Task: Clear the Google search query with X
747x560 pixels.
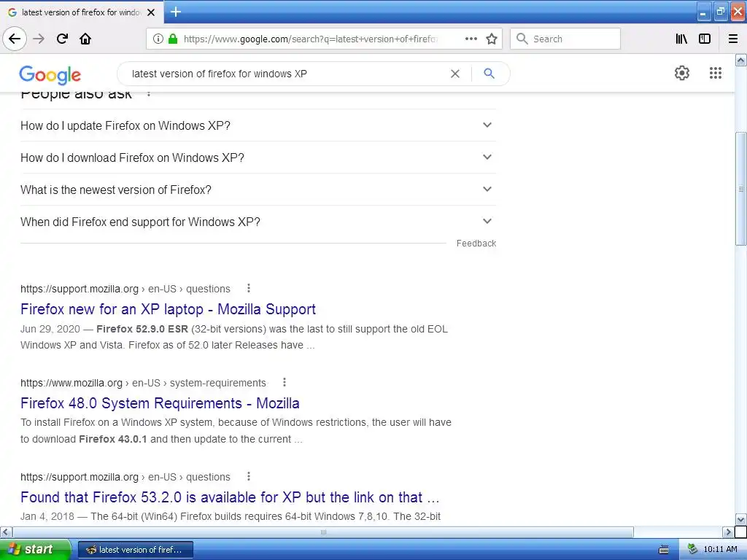Action: coord(455,74)
